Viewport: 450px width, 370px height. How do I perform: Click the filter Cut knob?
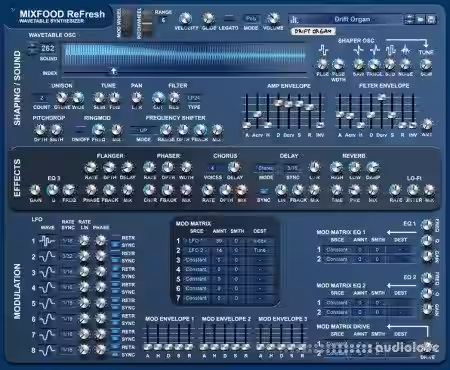pos(158,98)
